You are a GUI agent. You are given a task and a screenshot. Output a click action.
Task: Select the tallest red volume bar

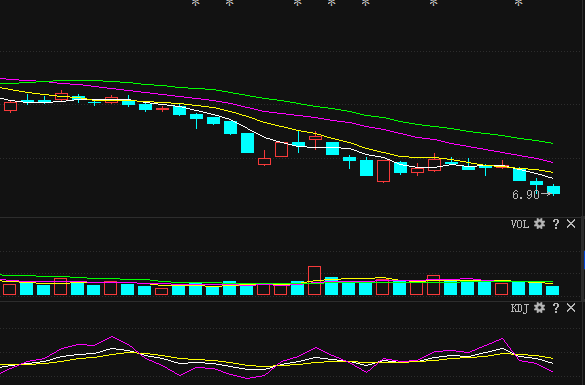pos(315,281)
